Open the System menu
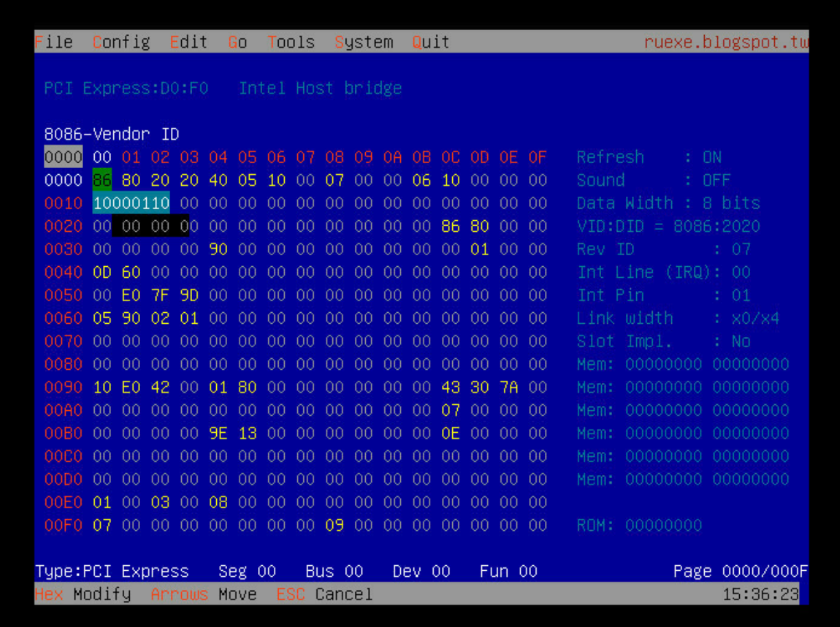 pos(364,43)
